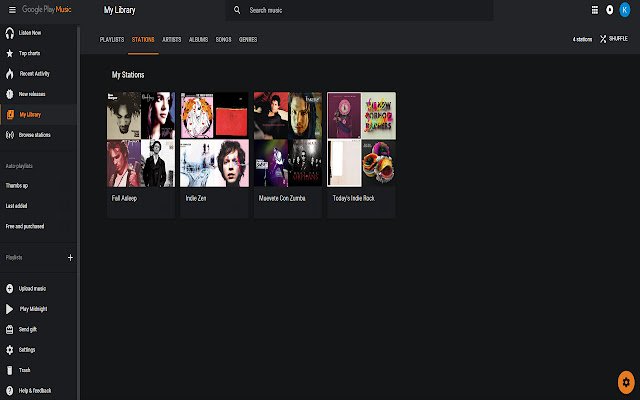The image size is (640, 400).
Task: Click the Listen Now headphones icon
Action: 10,33
